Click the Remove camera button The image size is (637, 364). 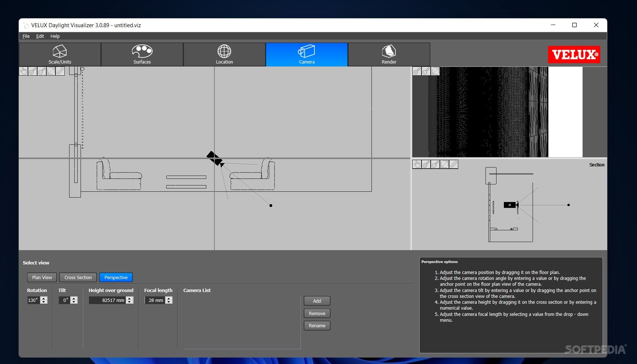tap(317, 313)
